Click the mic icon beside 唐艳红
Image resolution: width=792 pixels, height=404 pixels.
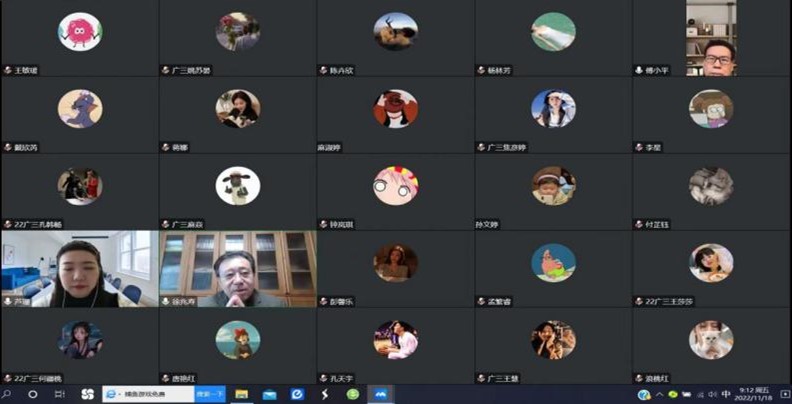tap(166, 378)
